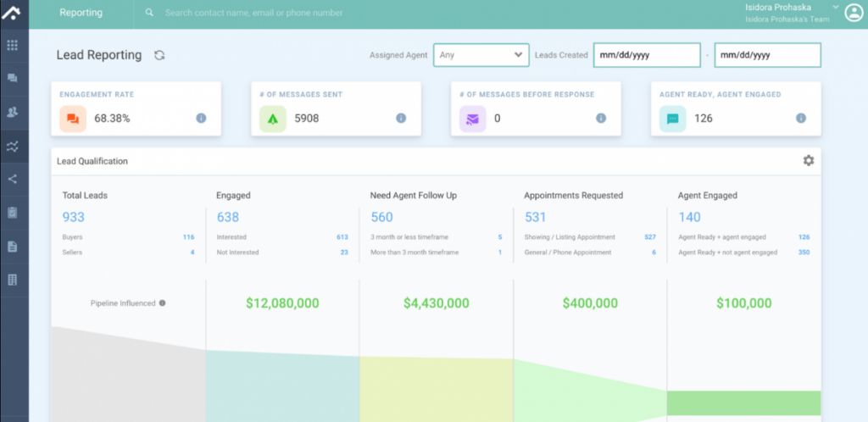
Task: Open the contacts people sidebar icon
Action: pyautogui.click(x=12, y=112)
